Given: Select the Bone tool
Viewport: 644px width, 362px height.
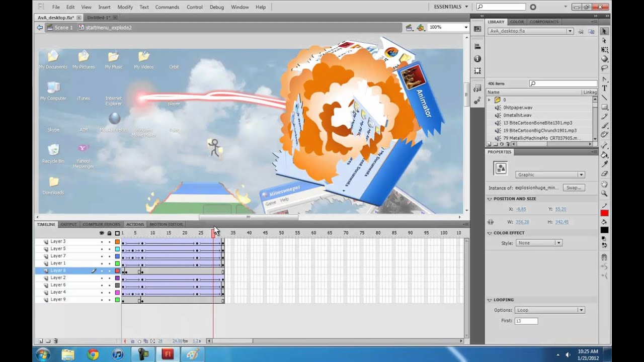Looking at the screenshot, I should 604,146.
